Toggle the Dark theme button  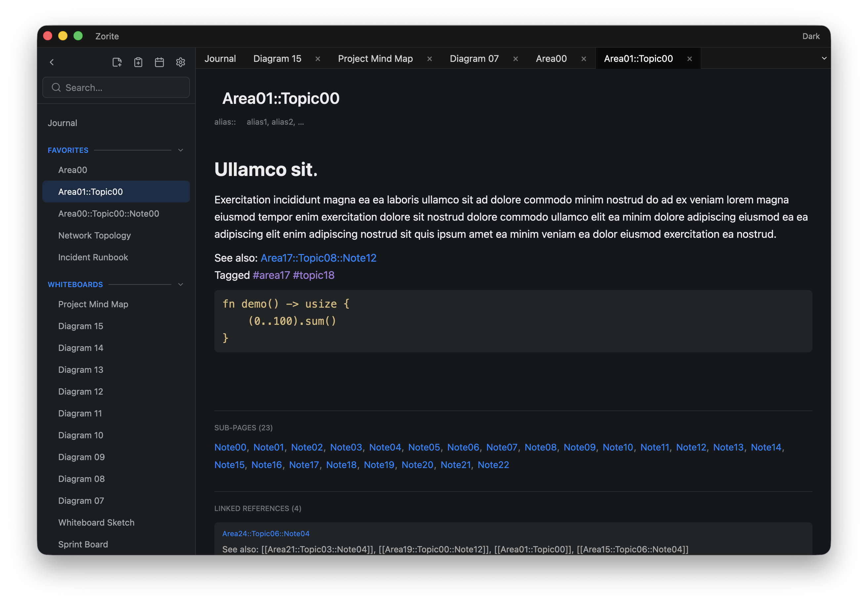pyautogui.click(x=810, y=36)
